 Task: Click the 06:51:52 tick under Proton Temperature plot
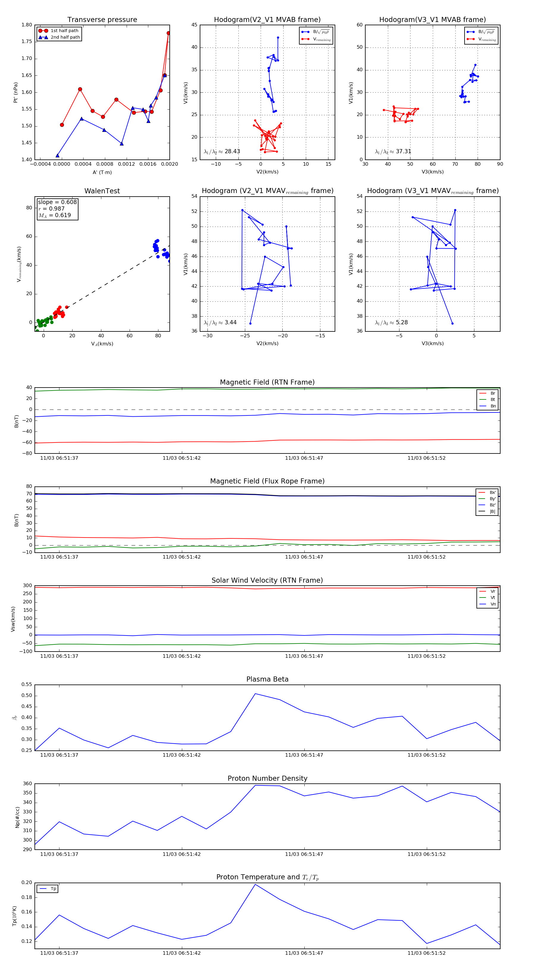coord(427,953)
